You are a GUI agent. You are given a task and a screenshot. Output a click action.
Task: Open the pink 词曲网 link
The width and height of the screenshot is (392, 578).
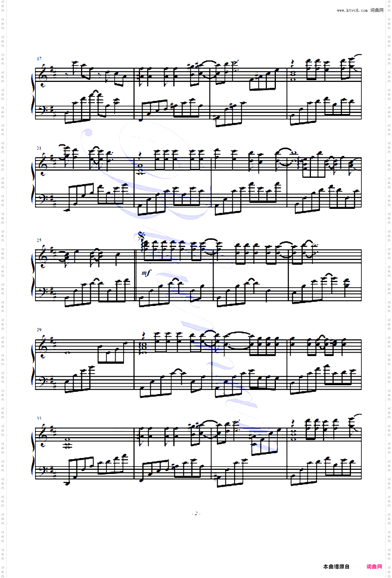pyautogui.click(x=374, y=567)
